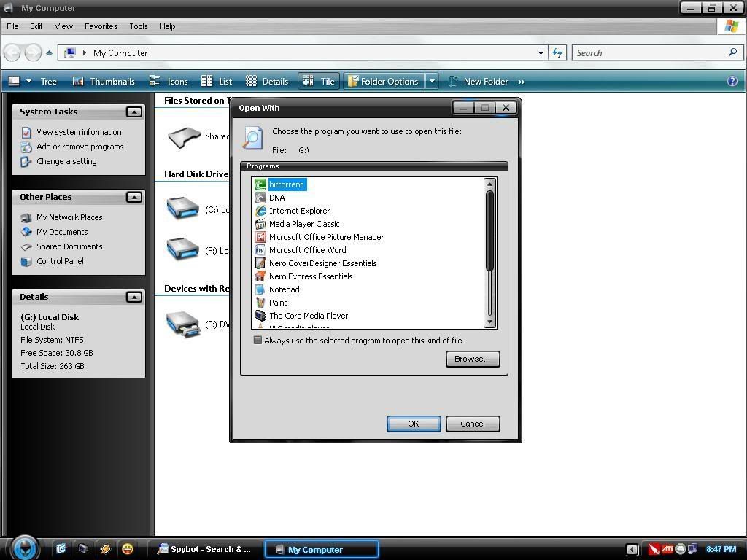747x560 pixels.
Task: Open Folder Options
Action: pos(384,82)
